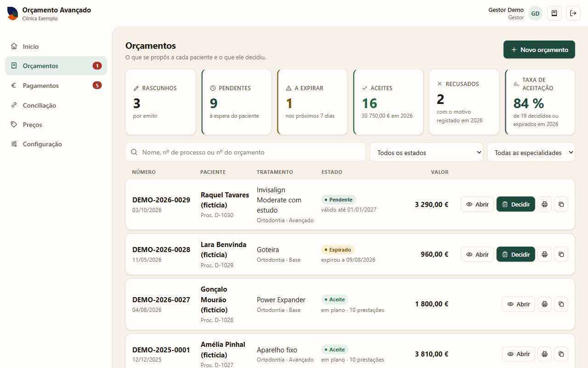Go to Início in sidebar
The image size is (588, 368).
(x=56, y=46)
